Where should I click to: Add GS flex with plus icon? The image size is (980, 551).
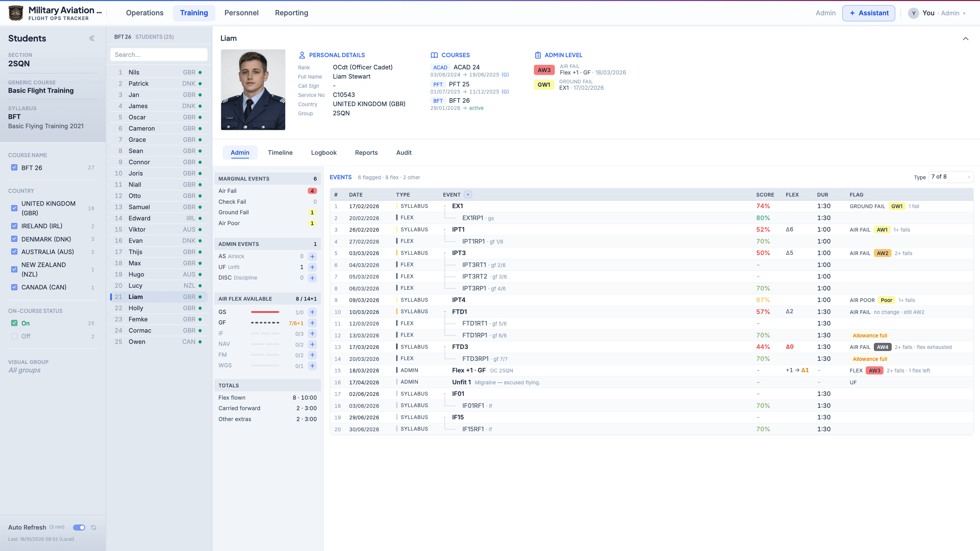(x=312, y=312)
